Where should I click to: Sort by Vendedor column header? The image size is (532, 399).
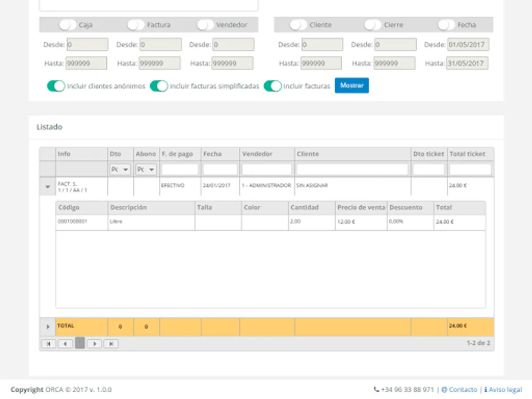[267, 154]
